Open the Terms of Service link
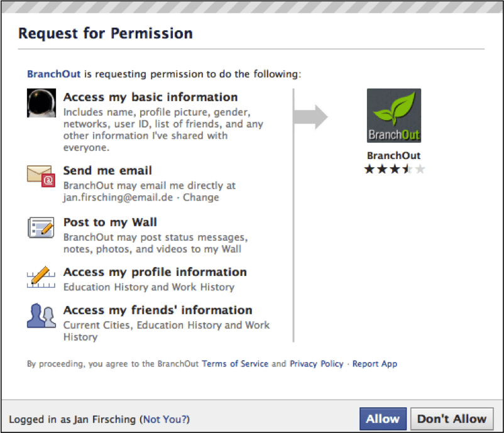This screenshot has height=433, width=504. pos(235,364)
